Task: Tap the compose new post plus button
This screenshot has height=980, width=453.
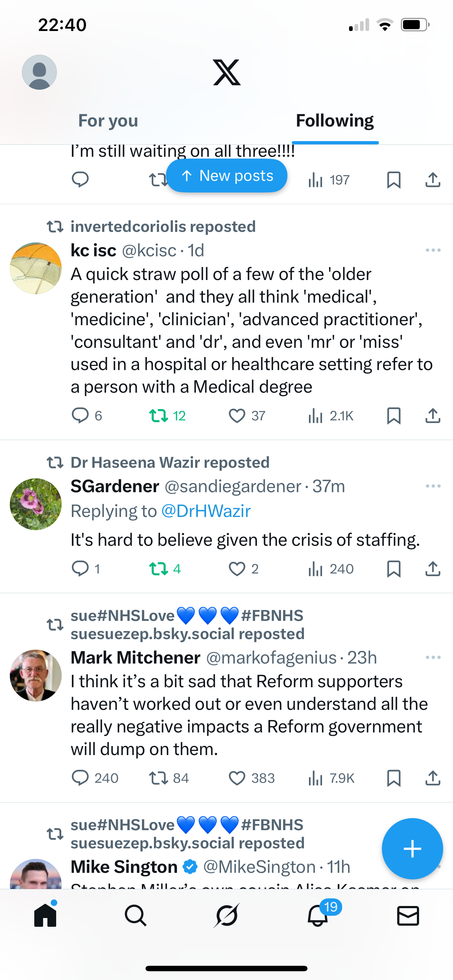Action: [412, 849]
